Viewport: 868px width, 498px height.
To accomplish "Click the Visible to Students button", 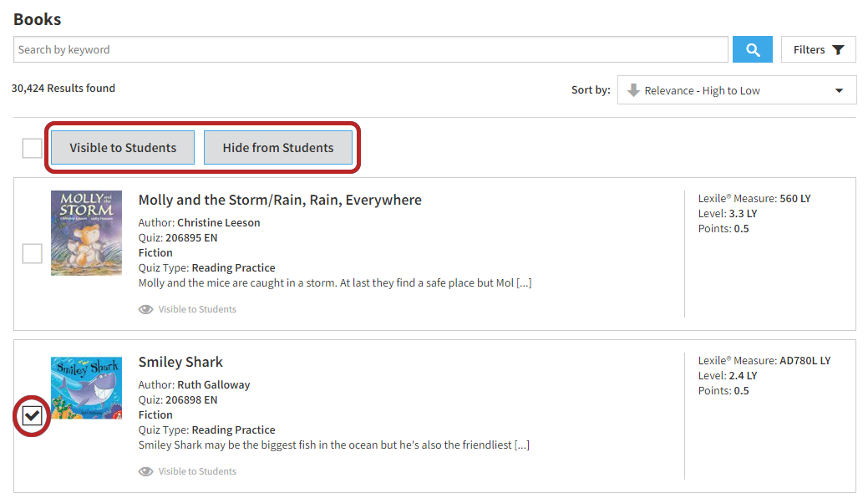I will pyautogui.click(x=123, y=148).
